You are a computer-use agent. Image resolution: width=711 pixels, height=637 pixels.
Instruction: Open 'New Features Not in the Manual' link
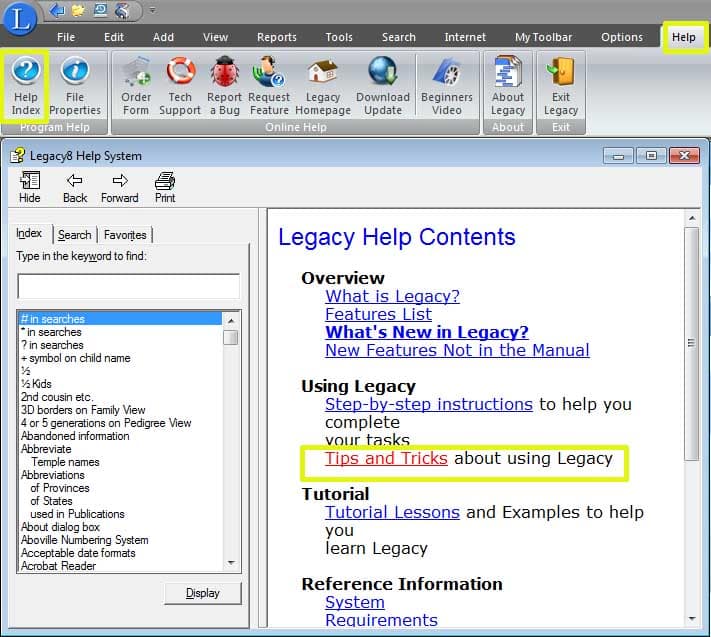coord(457,350)
